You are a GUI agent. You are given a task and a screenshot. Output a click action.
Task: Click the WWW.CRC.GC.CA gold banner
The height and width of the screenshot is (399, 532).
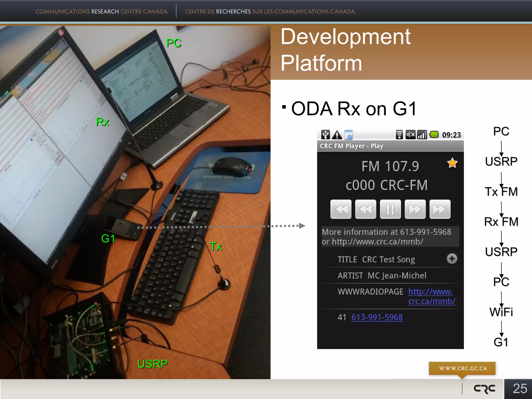tap(462, 368)
